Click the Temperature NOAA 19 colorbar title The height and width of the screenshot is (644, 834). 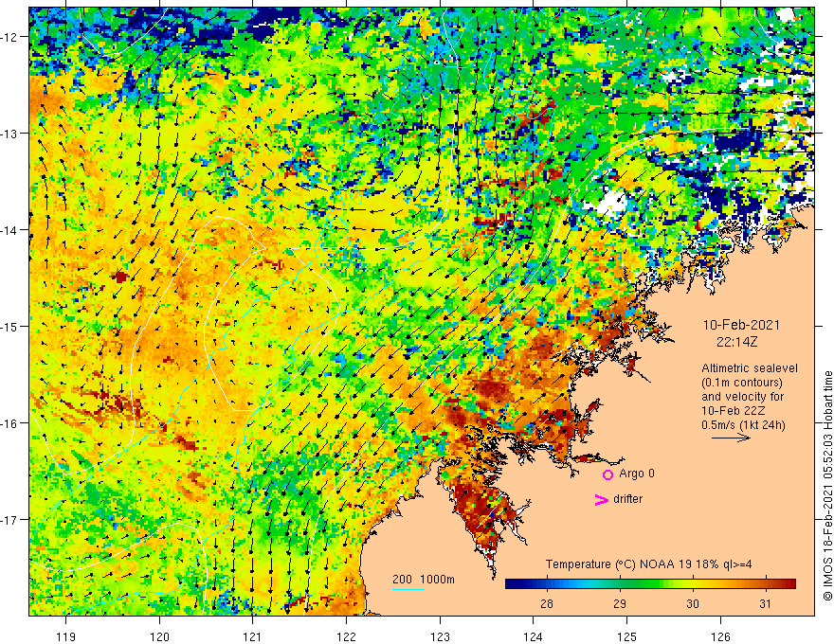tap(648, 564)
